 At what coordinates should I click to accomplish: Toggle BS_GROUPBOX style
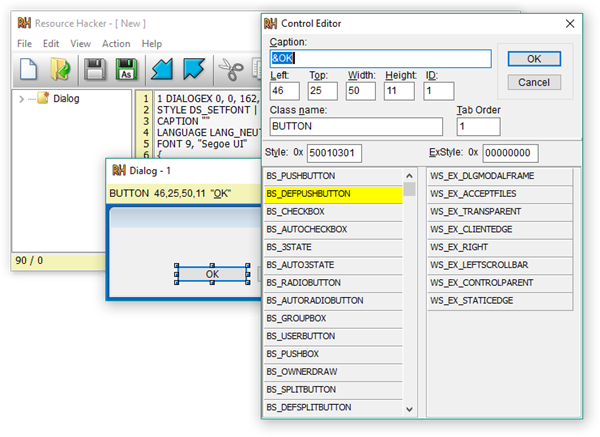tap(333, 318)
